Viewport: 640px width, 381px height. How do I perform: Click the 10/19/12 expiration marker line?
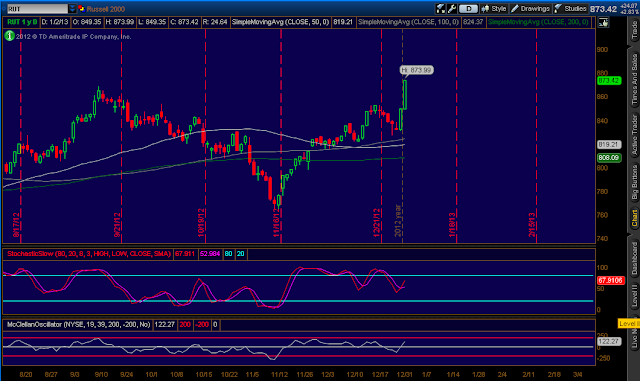(x=205, y=135)
